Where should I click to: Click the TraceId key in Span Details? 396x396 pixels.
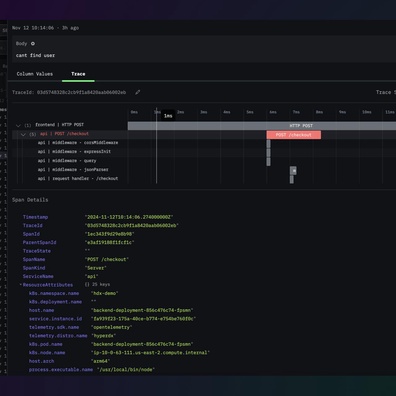coord(33,226)
